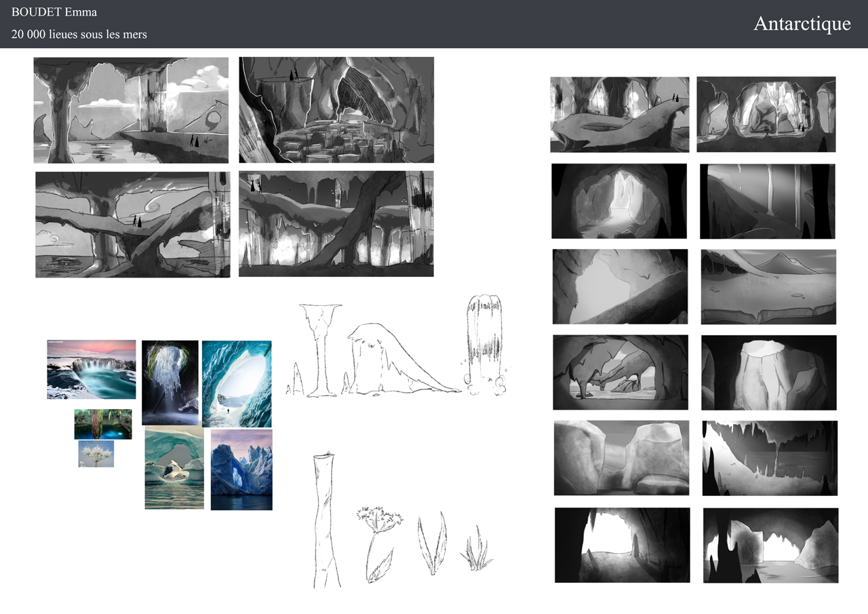The image size is (868, 614).
Task: Open the large sketch of glowing ice pillar forest
Action: (x=336, y=224)
